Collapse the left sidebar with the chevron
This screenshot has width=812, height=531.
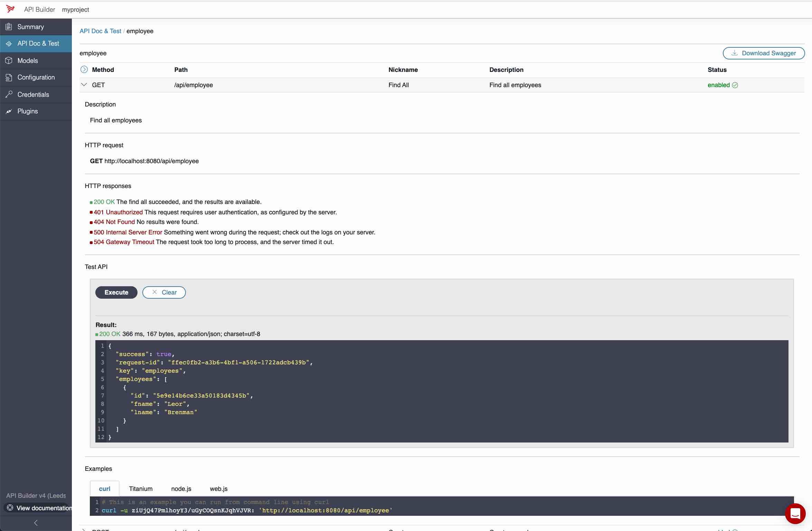(36, 523)
